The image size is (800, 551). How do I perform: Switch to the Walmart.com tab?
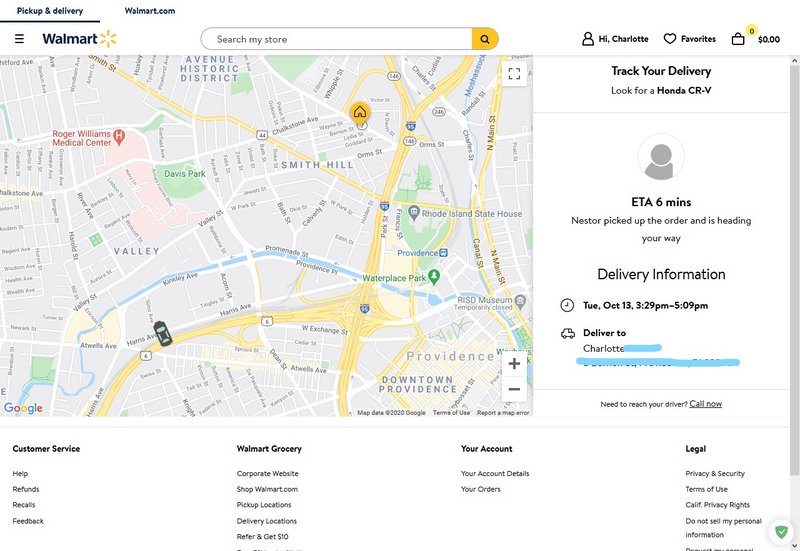coord(150,10)
